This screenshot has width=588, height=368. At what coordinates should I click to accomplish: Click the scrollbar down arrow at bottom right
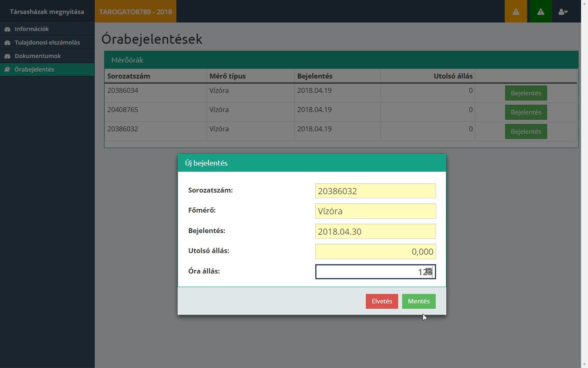point(584,364)
